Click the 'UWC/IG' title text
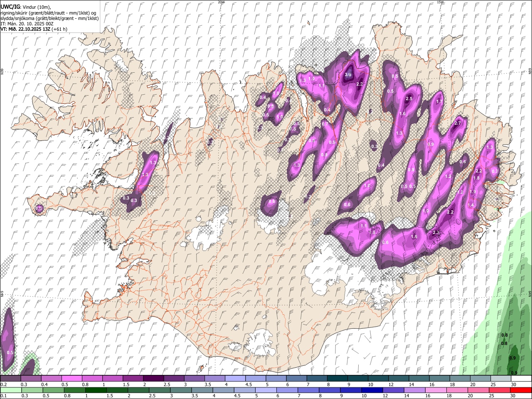The height and width of the screenshot is (399, 532). click(x=10, y=7)
